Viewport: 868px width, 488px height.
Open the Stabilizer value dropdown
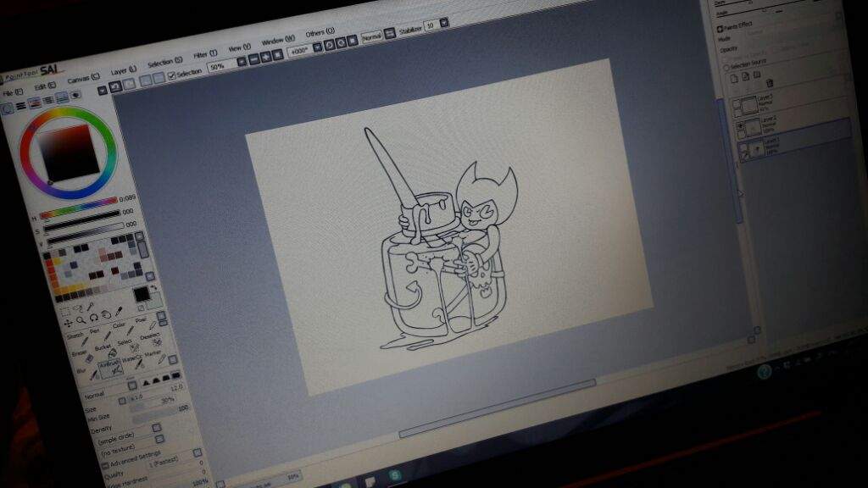(444, 24)
